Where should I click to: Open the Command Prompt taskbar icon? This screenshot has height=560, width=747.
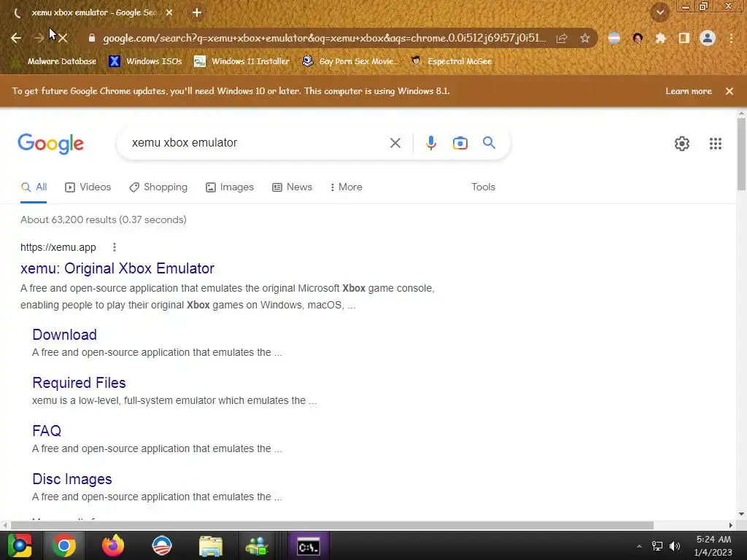tap(309, 546)
